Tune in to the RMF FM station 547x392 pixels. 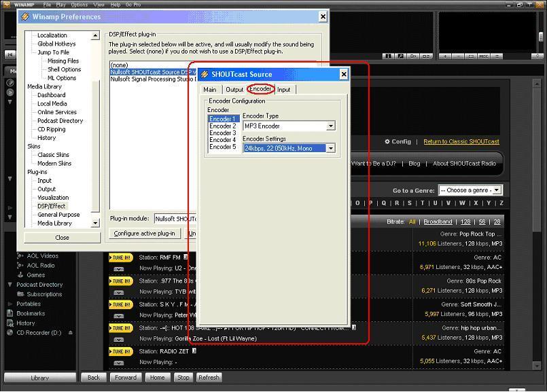pyautogui.click(x=120, y=257)
